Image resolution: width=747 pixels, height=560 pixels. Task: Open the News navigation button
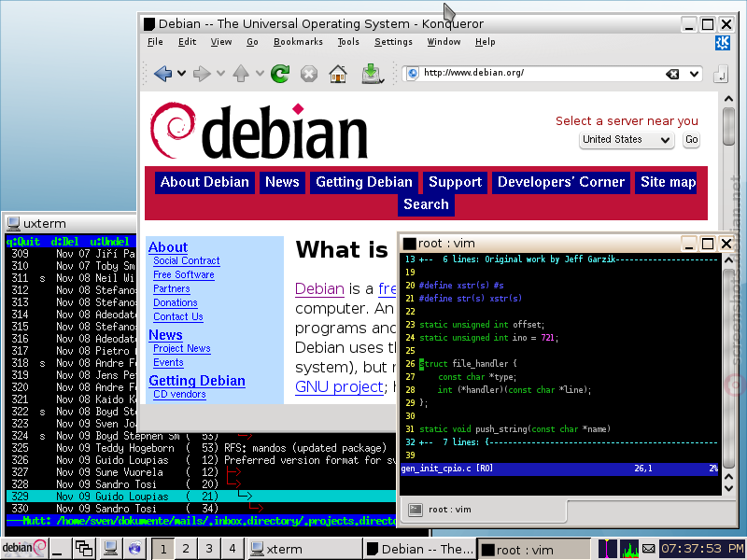(282, 182)
